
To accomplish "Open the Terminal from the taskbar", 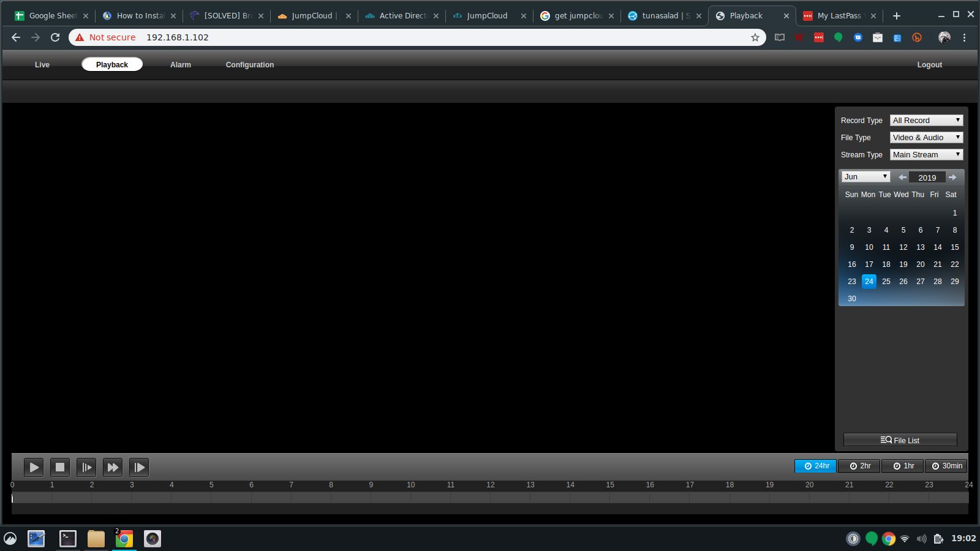I will [x=67, y=539].
